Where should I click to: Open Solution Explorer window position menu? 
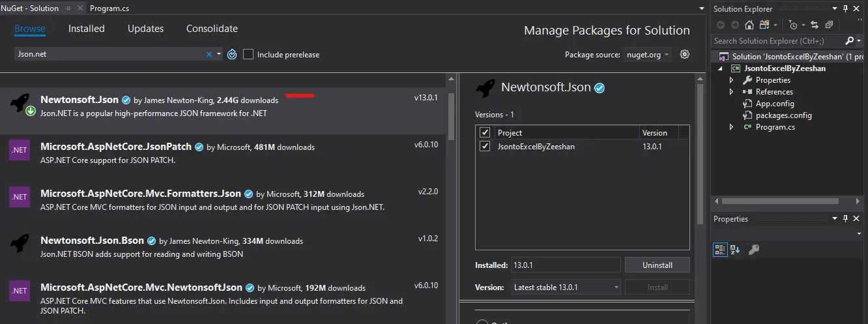835,8
